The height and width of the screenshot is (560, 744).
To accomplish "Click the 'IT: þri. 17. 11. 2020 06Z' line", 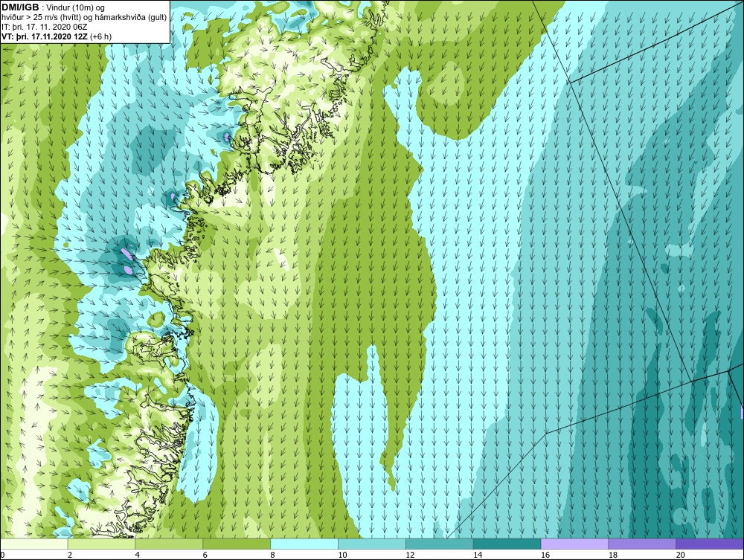I will tap(42, 27).
